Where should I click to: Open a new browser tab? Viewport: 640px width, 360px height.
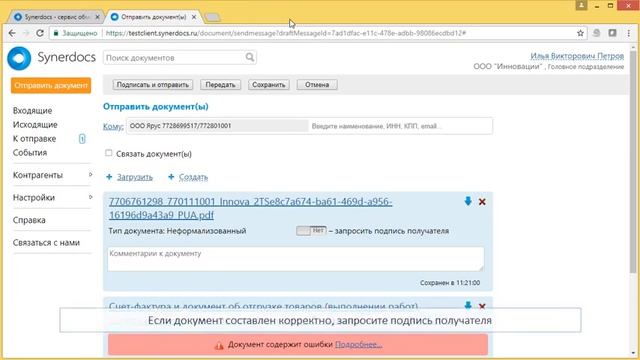point(212,17)
